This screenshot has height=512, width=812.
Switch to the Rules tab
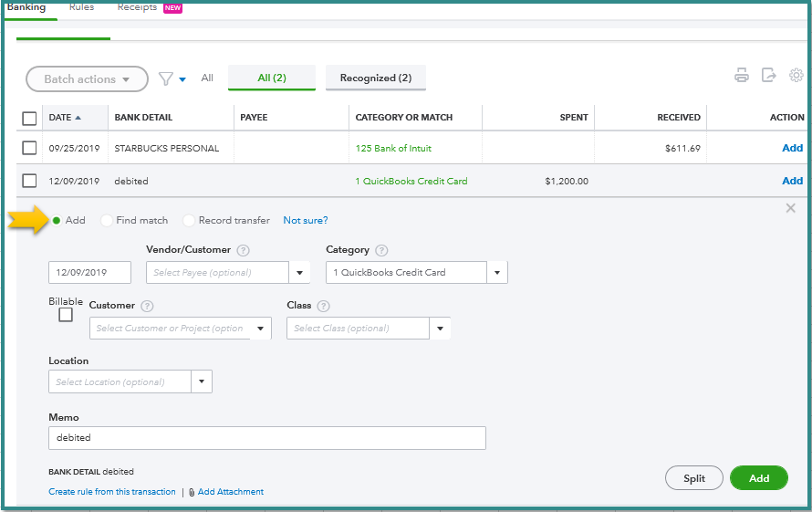[x=82, y=7]
